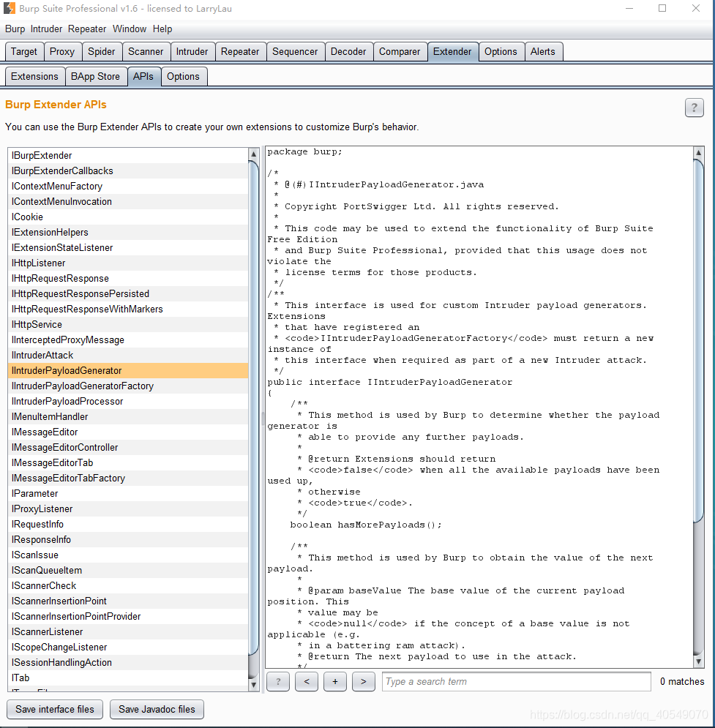
Task: Select IExtensionStateListener in the list
Action: click(128, 247)
